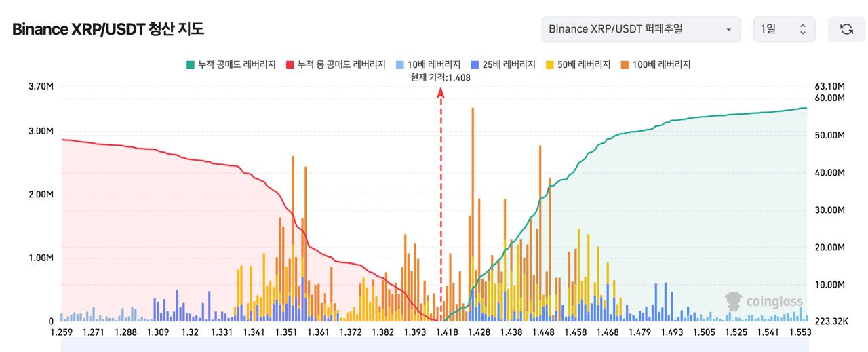Image resolution: width=868 pixels, height=352 pixels.
Task: Click the 1.393 price axis label
Action: [414, 332]
